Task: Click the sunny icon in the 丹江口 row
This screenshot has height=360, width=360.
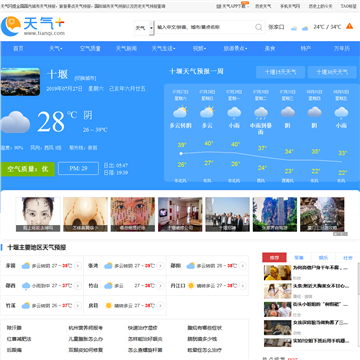Action: [x=191, y=286]
